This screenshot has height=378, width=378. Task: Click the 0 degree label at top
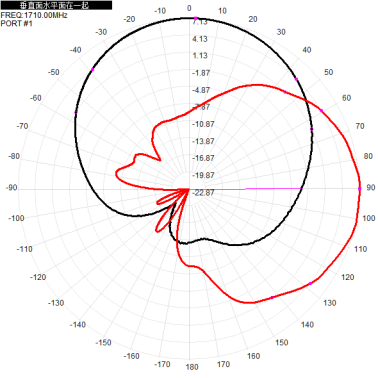coord(189,8)
